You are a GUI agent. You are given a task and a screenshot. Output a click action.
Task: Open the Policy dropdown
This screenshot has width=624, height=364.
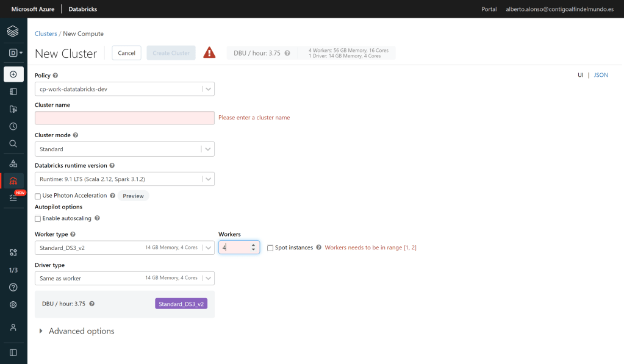point(124,89)
